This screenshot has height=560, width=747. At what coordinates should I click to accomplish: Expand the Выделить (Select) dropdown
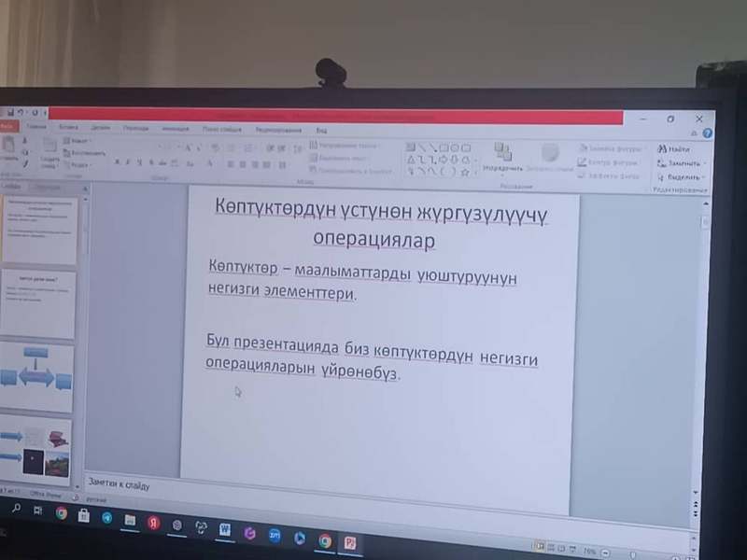[682, 176]
